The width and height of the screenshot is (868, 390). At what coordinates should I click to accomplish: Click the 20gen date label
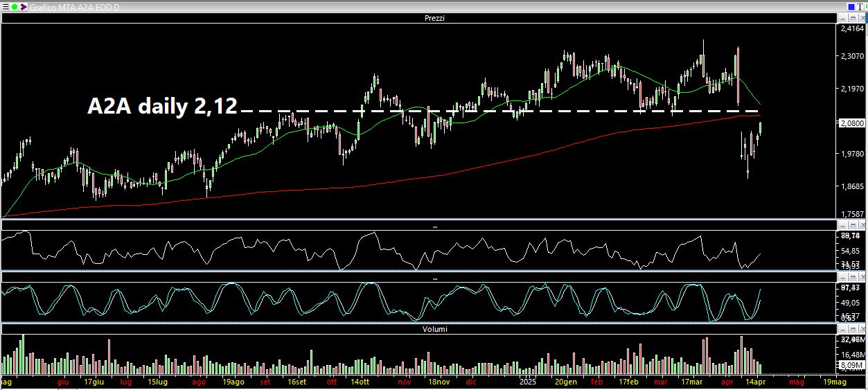click(565, 382)
